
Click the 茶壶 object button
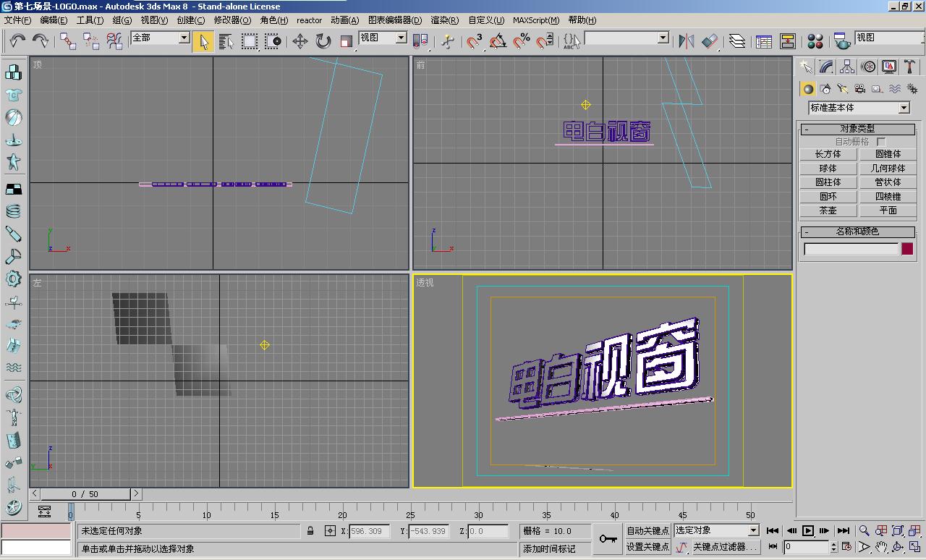click(828, 211)
